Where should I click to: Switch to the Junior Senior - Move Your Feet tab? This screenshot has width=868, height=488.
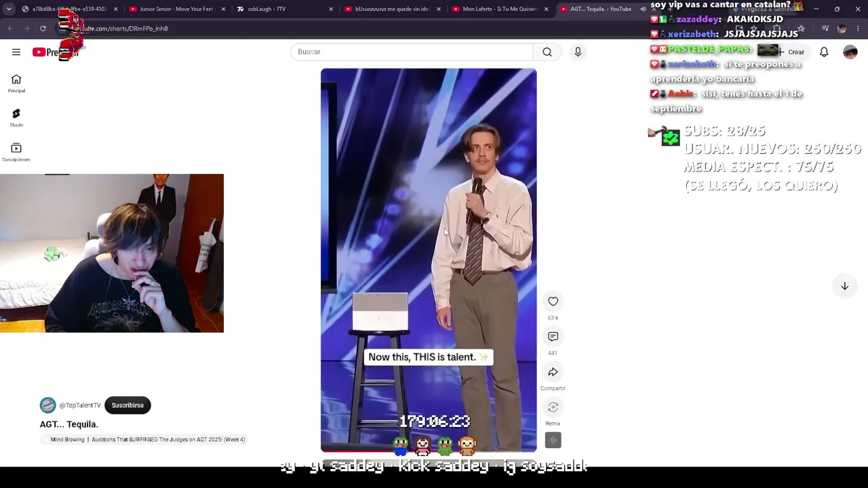pyautogui.click(x=176, y=9)
